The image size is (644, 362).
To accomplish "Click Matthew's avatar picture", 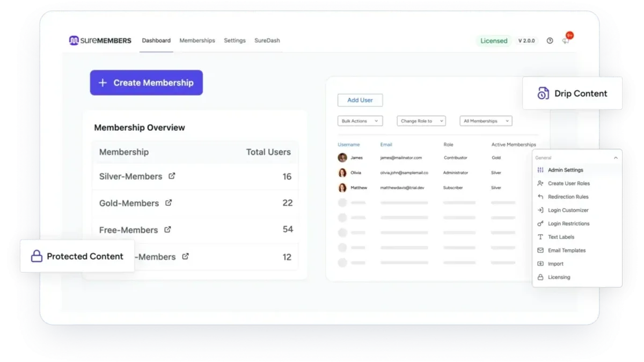I will point(342,188).
